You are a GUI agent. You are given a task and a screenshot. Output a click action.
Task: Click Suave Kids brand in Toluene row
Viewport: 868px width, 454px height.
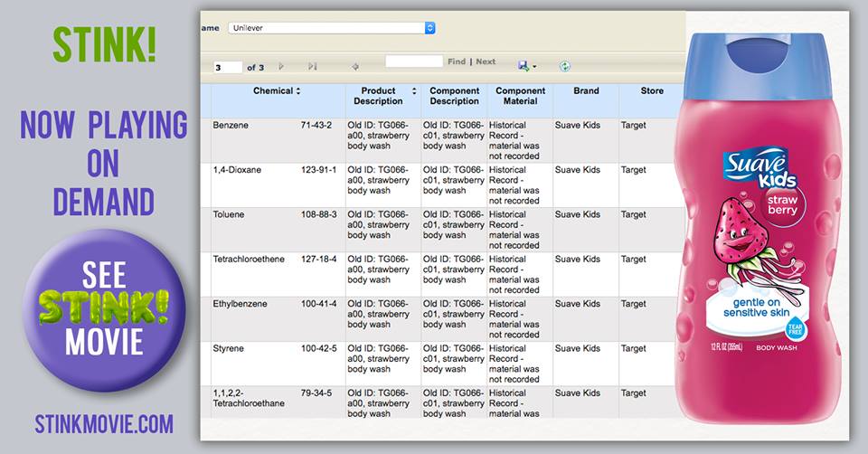click(x=578, y=214)
